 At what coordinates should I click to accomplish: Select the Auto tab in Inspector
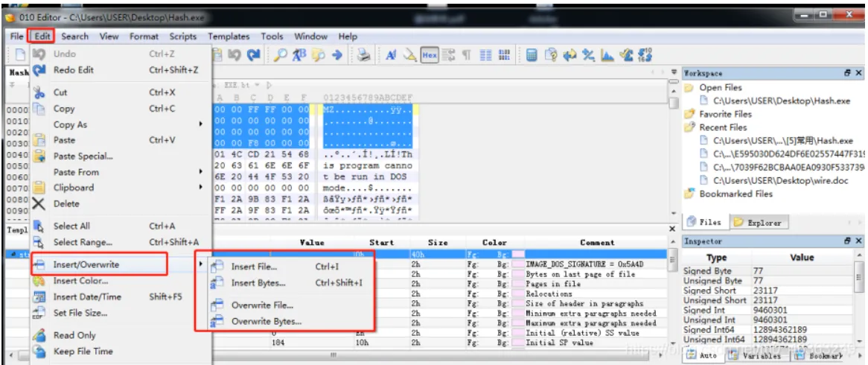(x=702, y=355)
